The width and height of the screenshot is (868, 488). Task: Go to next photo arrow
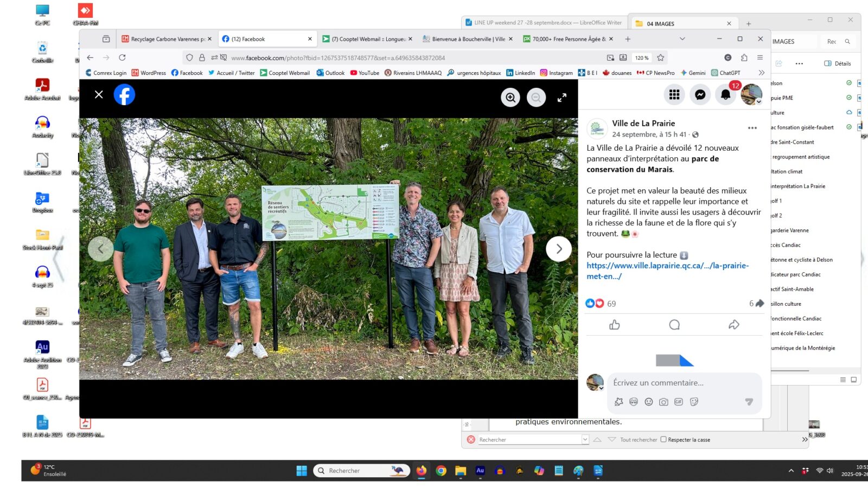559,249
